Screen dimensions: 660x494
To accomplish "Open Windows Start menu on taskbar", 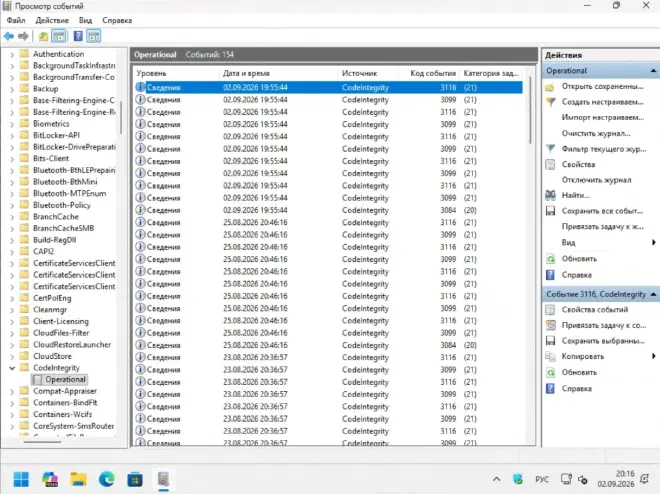I will 21,479.
